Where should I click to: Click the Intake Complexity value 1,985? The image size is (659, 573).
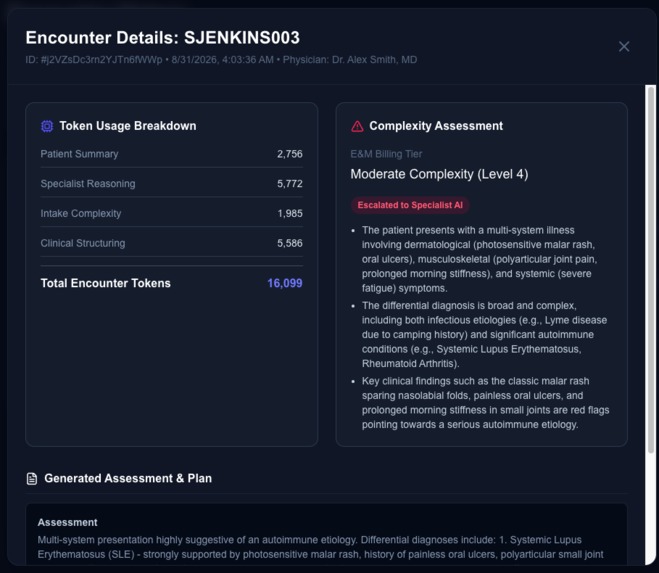tap(290, 213)
